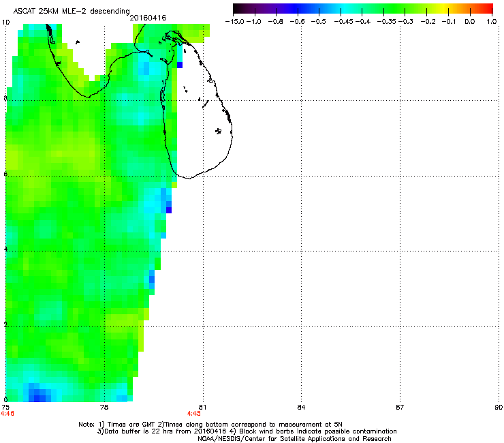The image size is (504, 443).
Task: Click the -1.0 label on the color scale
Action: point(254,22)
